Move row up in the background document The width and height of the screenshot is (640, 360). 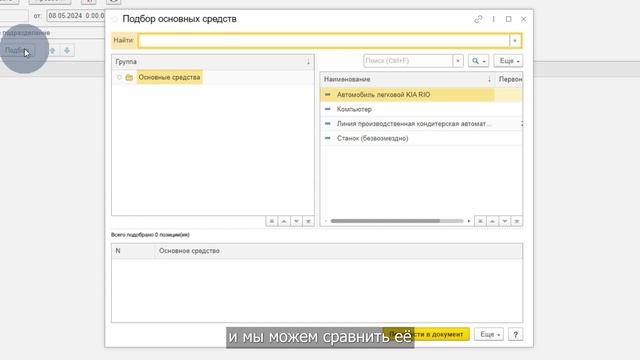[52, 51]
